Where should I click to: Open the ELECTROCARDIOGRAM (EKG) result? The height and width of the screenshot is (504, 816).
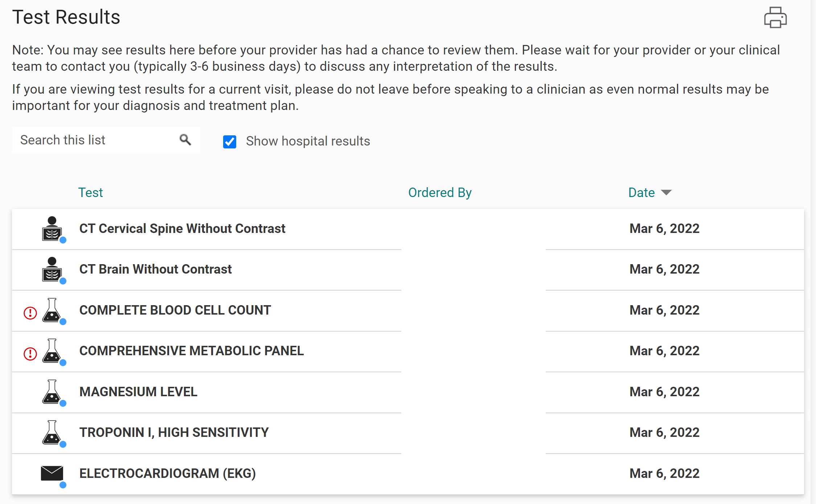click(x=168, y=474)
